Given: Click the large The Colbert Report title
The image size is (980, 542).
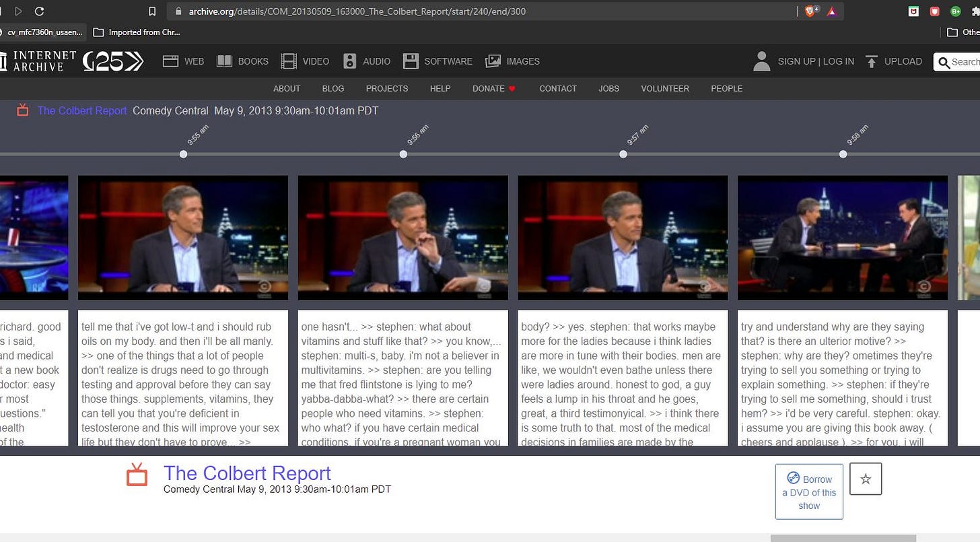Looking at the screenshot, I should (x=247, y=473).
